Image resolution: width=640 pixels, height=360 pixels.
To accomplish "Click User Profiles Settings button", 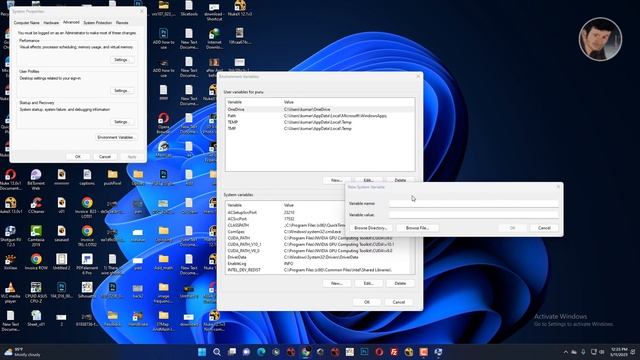I will (121, 91).
